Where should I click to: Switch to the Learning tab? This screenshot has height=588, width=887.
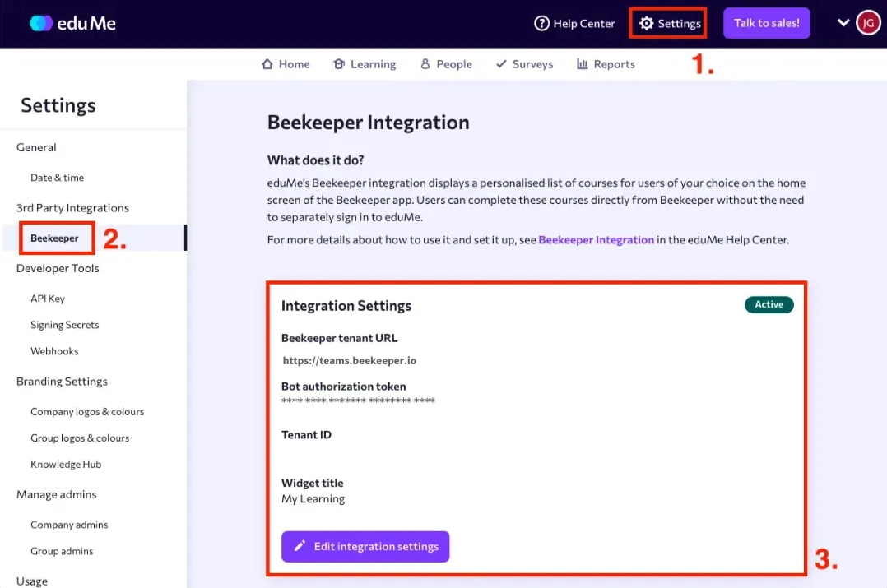click(365, 64)
